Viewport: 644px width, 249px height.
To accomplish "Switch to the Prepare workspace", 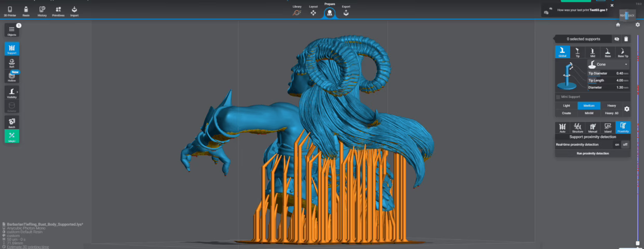I will [x=330, y=11].
